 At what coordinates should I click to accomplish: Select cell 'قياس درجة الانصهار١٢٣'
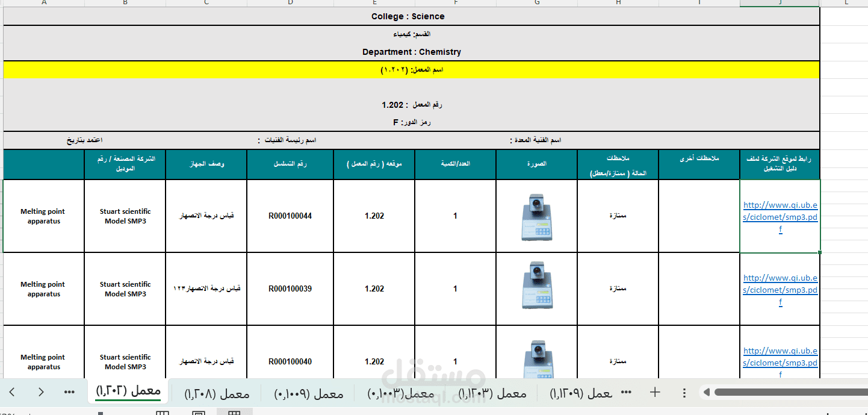coord(206,289)
